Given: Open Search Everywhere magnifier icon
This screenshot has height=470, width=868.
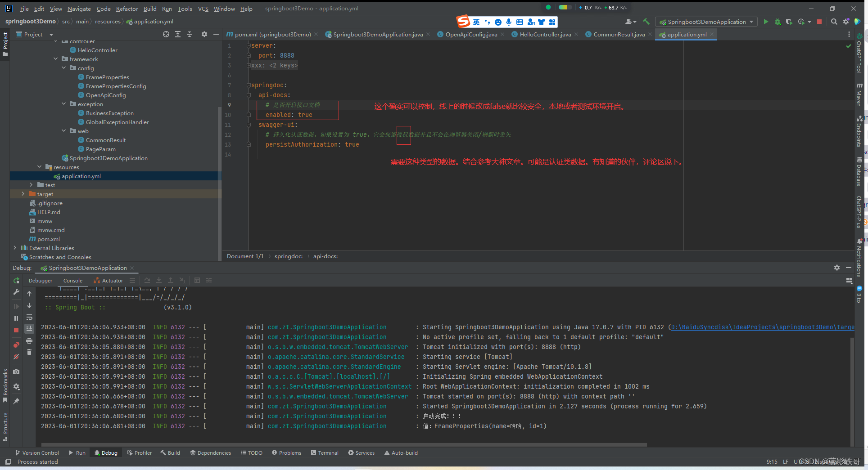Looking at the screenshot, I should click(834, 22).
